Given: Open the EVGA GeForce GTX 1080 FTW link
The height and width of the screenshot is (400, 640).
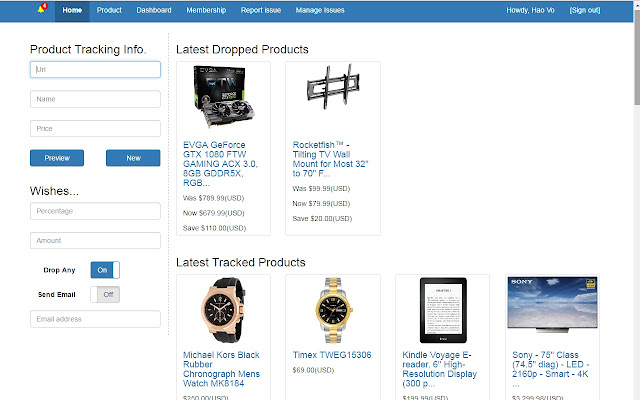Looking at the screenshot, I should click(220, 164).
